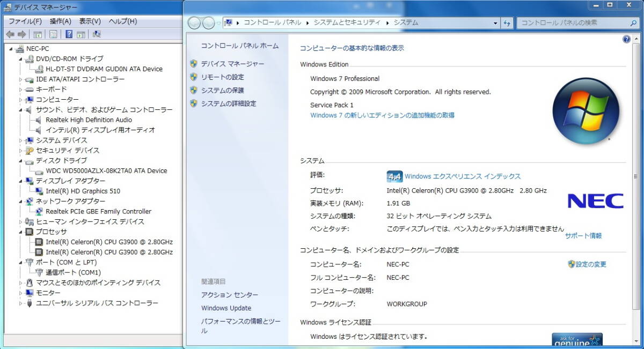Open the address bar history dropdown arrow
This screenshot has width=644, height=349.
click(495, 23)
